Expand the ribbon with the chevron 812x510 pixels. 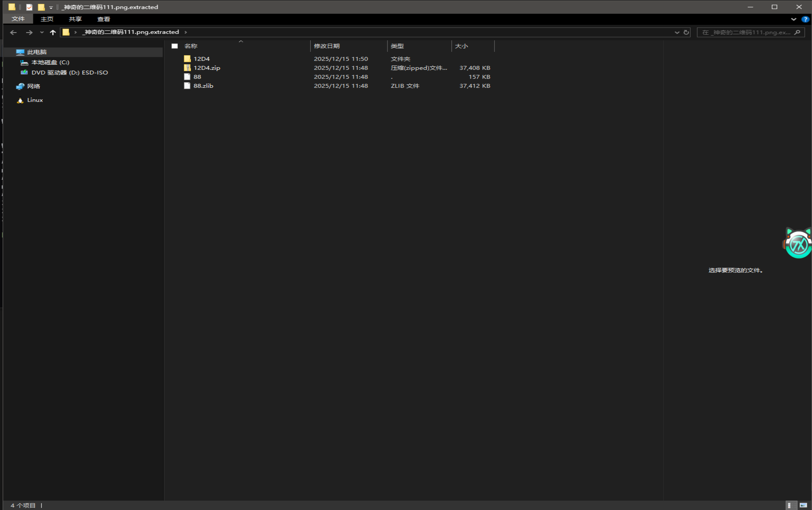[x=794, y=19]
